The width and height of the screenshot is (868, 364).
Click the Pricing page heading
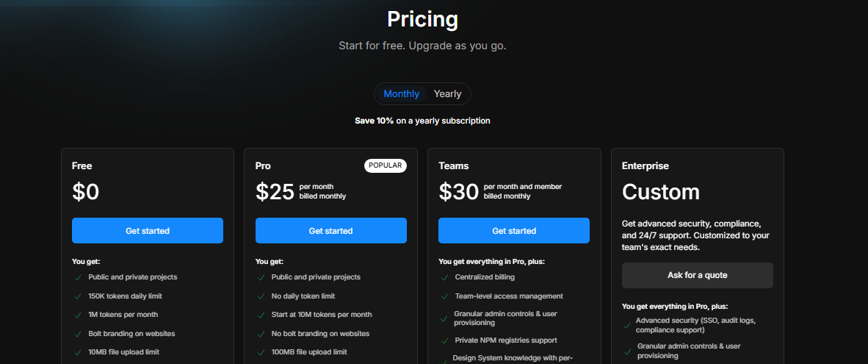point(422,19)
